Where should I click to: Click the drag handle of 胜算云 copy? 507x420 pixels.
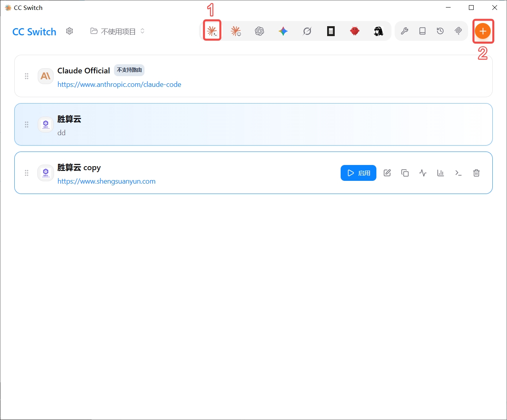coord(27,173)
